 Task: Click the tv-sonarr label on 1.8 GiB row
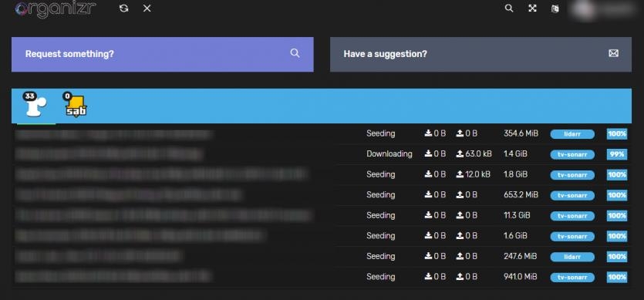572,175
